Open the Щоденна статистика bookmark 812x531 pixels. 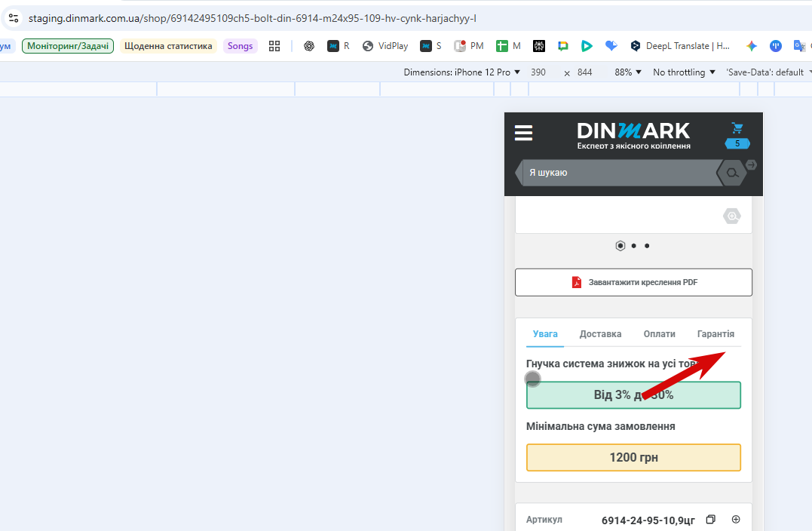coord(168,46)
